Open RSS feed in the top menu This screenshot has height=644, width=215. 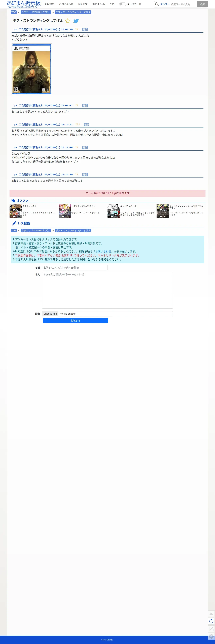[112, 4]
